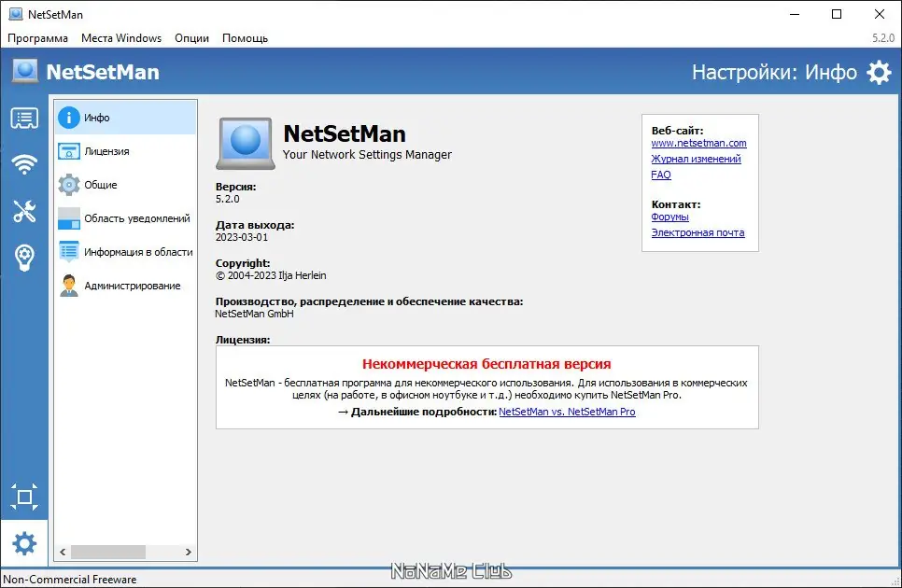902x588 pixels.
Task: Open the Электронная почта link
Action: click(x=698, y=232)
